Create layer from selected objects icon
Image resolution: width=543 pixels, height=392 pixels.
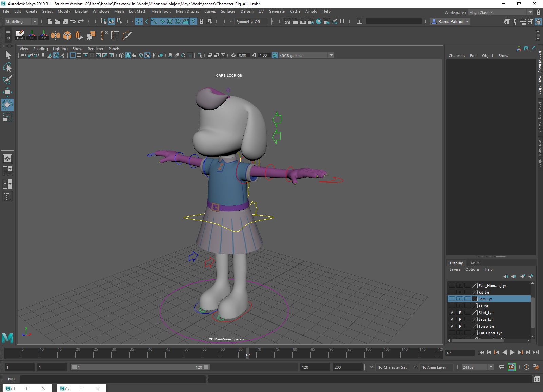point(531,276)
